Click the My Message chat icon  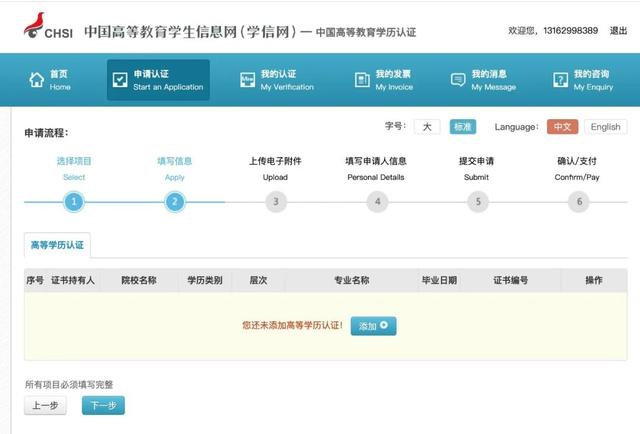click(x=458, y=80)
